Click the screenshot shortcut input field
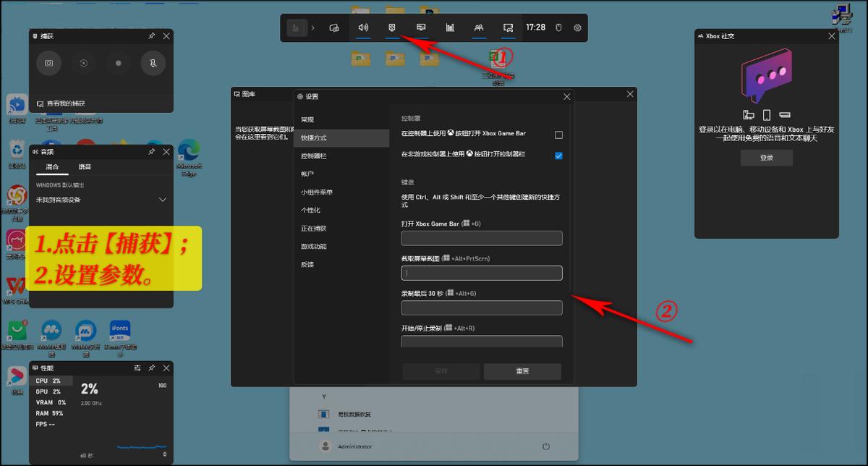The width and height of the screenshot is (868, 466). [481, 273]
